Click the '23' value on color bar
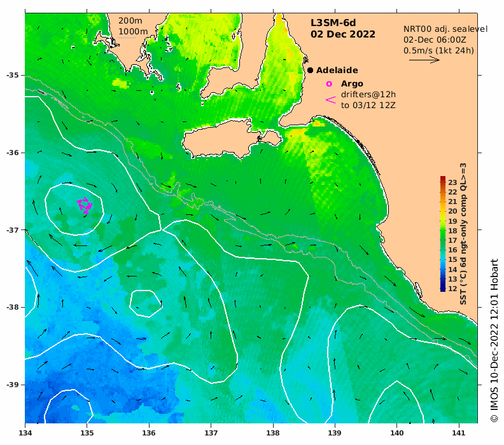This screenshot has height=445, width=504. point(452,182)
